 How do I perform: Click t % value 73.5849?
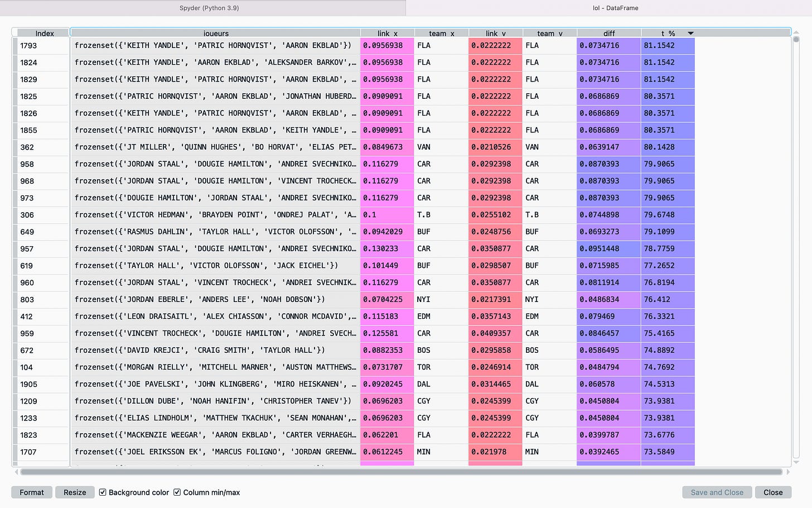(x=668, y=452)
